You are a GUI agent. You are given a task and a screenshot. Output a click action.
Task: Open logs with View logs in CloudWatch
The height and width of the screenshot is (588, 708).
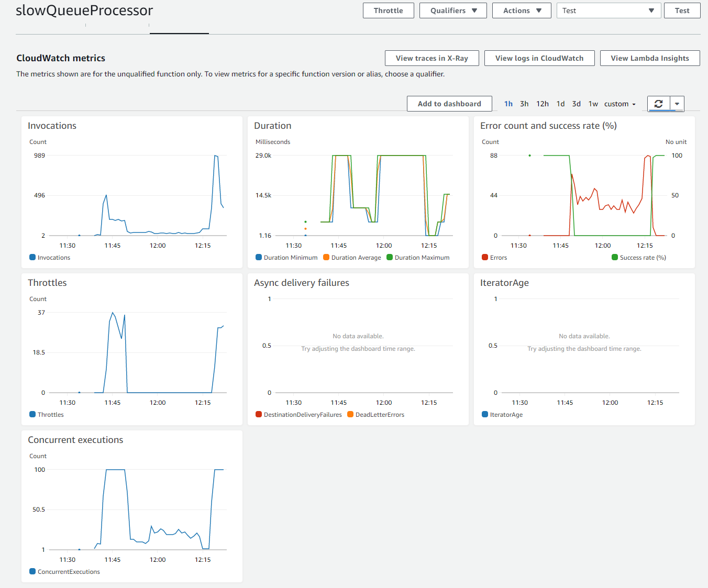click(539, 58)
